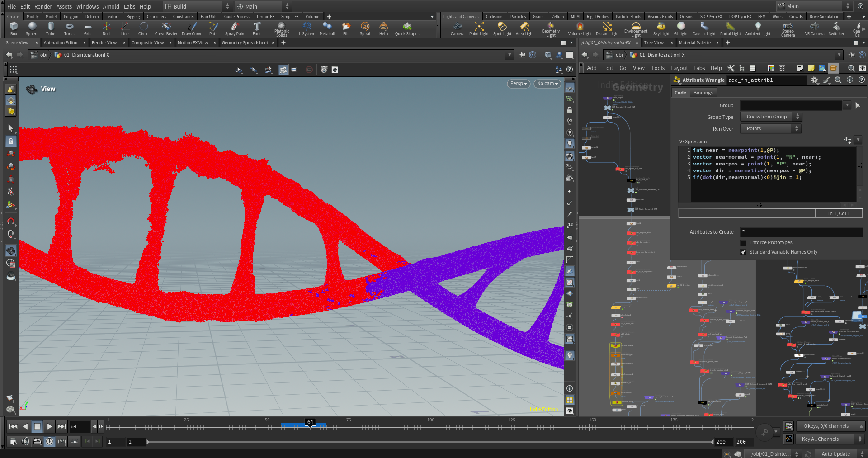Open the Persp viewport menu
Image resolution: width=868 pixels, height=458 pixels.
[x=518, y=84]
